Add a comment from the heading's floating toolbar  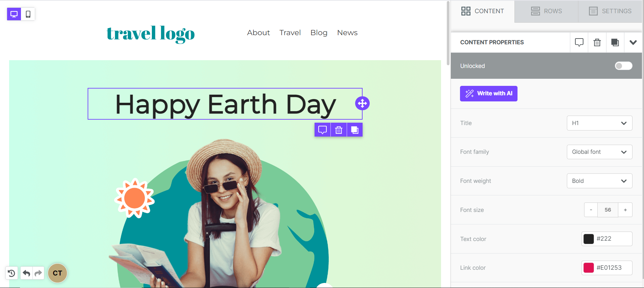point(322,130)
